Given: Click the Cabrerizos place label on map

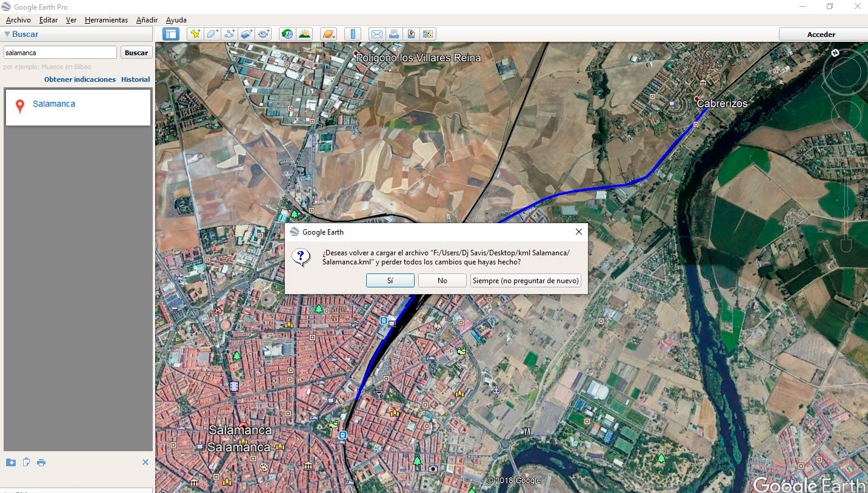Looking at the screenshot, I should coord(722,104).
